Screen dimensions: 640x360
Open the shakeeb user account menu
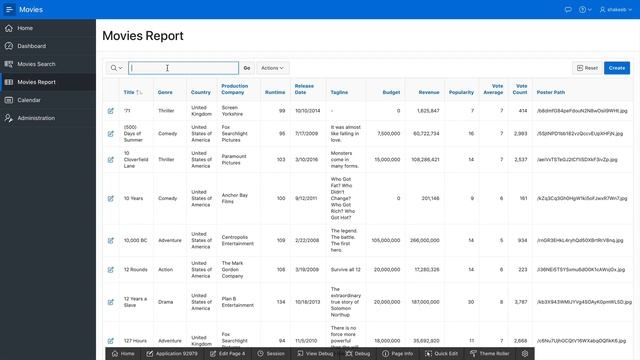tap(616, 9)
